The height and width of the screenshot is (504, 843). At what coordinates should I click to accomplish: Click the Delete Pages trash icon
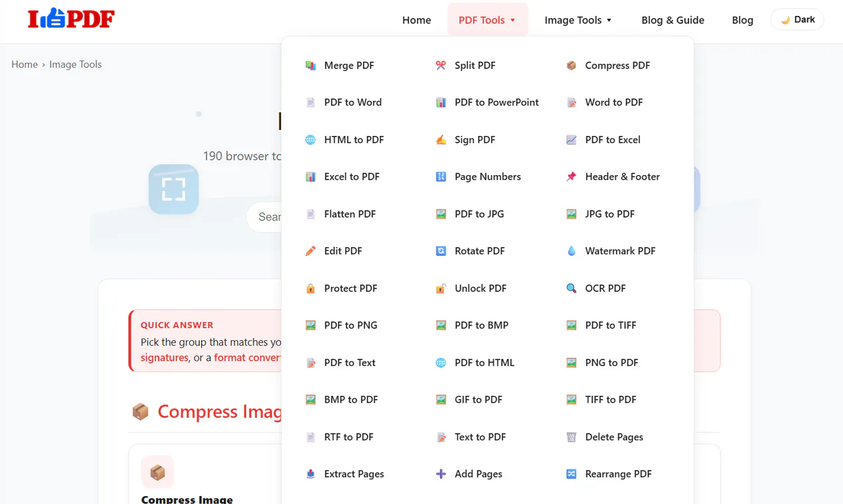(572, 437)
